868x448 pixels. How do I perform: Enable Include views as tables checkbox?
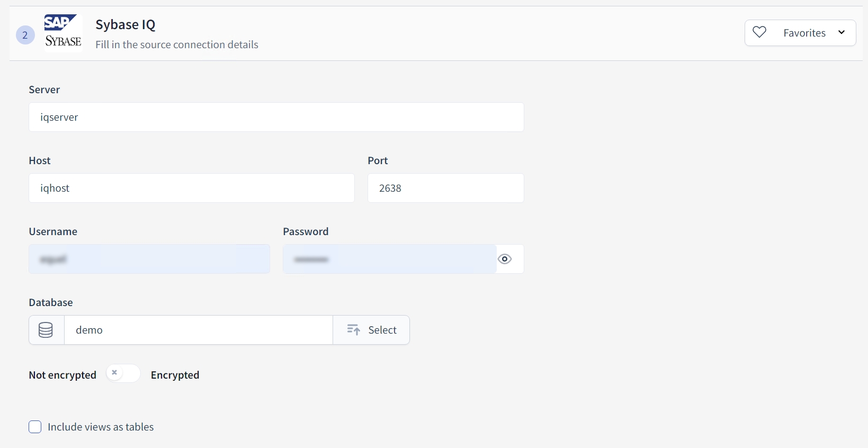(x=35, y=427)
